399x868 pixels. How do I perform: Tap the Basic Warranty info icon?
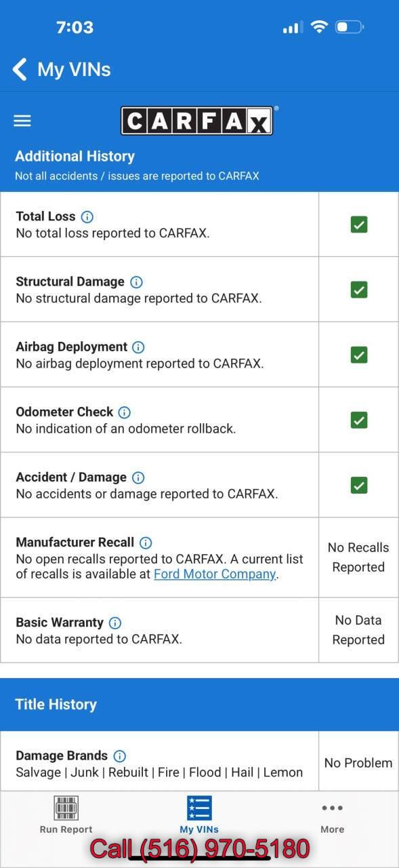115,623
